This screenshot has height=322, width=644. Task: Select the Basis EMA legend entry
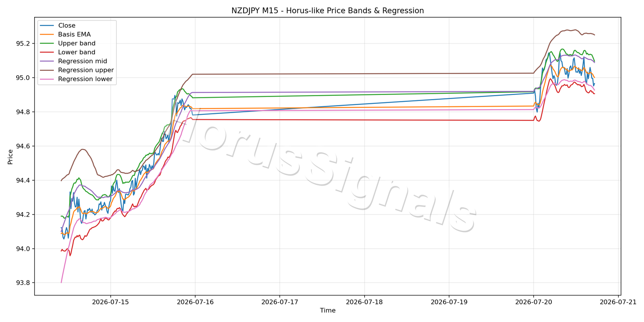click(x=74, y=35)
